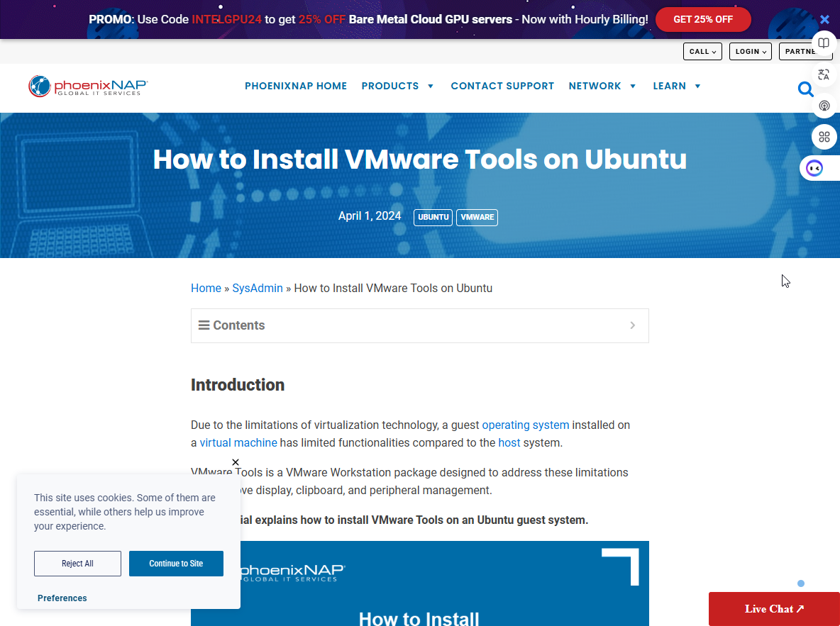This screenshot has height=626, width=840.
Task: Open the 'virtual machine' link
Action: tap(238, 443)
